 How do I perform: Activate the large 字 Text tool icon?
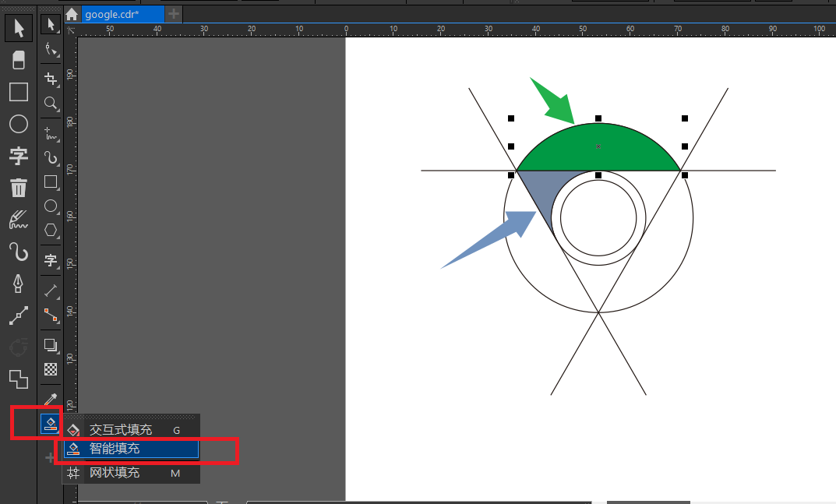[19, 156]
